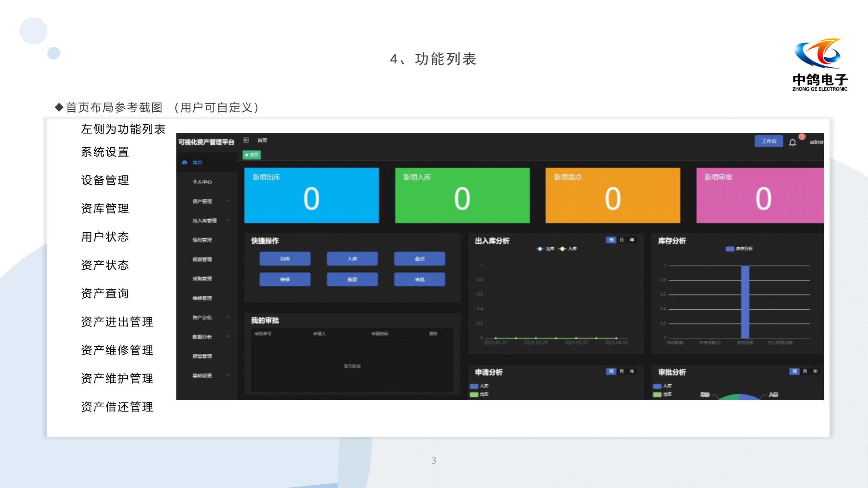Screen dimensions: 868x488
Task: Select the green 首页 page tab
Action: pyautogui.click(x=252, y=155)
